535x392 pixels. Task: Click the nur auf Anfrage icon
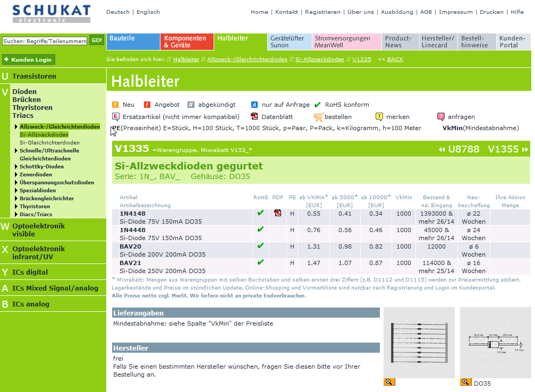point(254,105)
